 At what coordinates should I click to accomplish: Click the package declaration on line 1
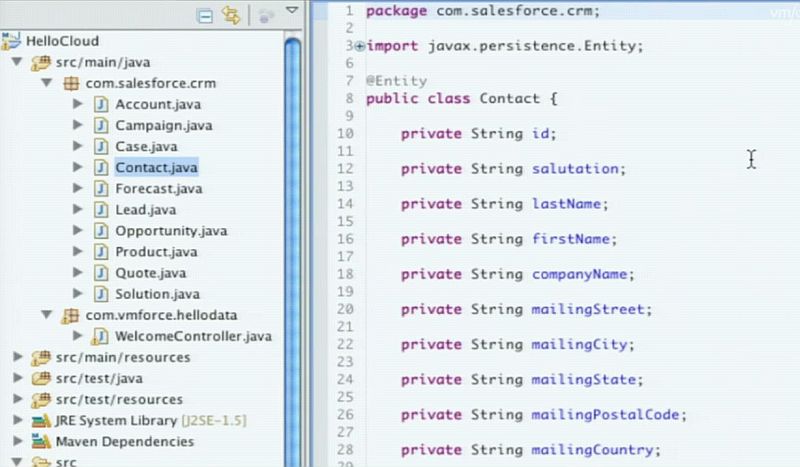point(483,11)
